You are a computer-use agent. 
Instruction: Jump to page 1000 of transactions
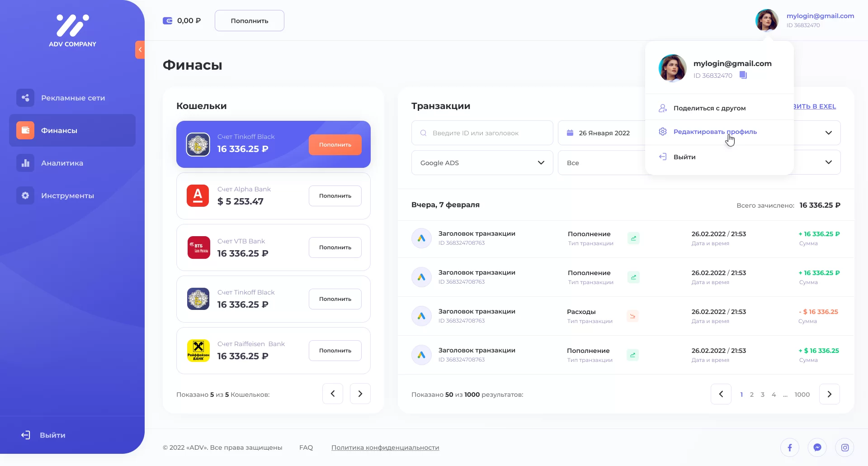tap(802, 395)
